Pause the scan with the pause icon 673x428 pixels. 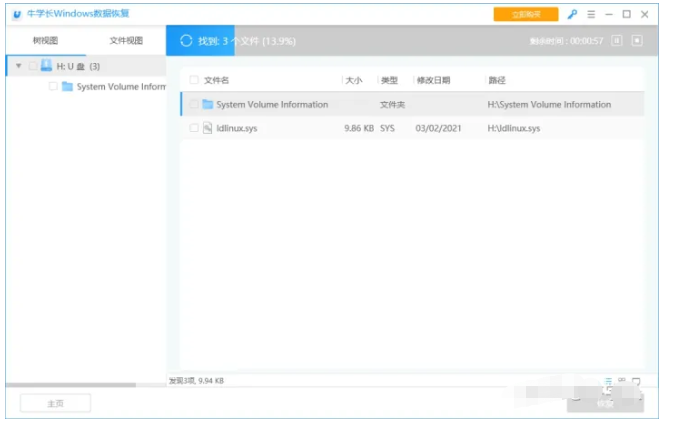(x=617, y=41)
